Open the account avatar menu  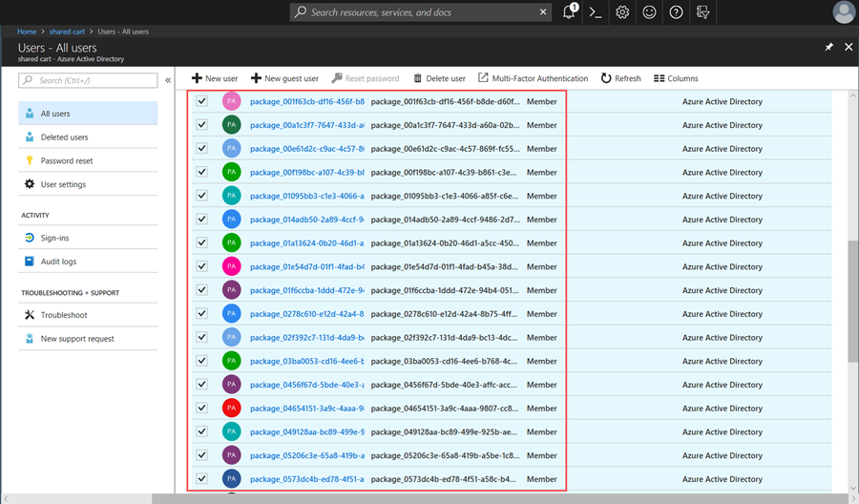tap(843, 12)
